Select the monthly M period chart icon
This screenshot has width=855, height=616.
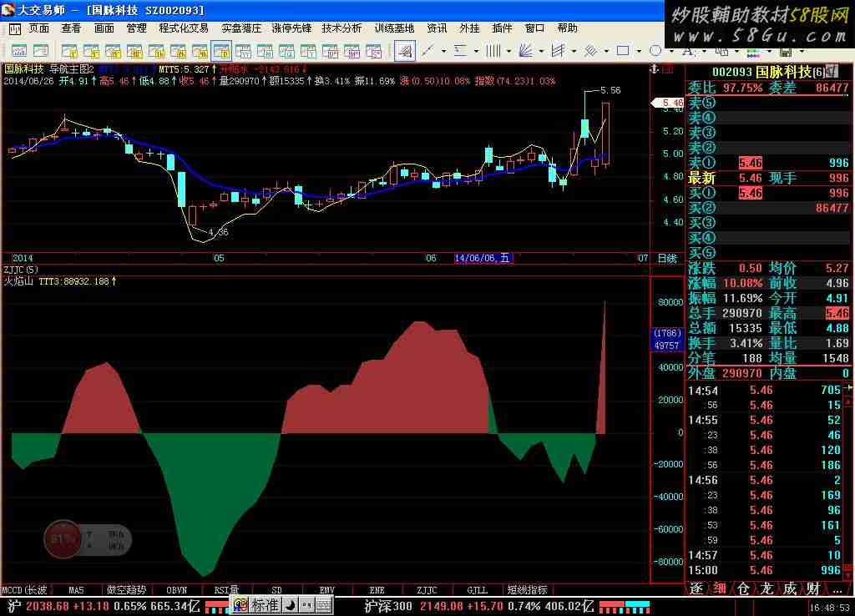point(265,51)
